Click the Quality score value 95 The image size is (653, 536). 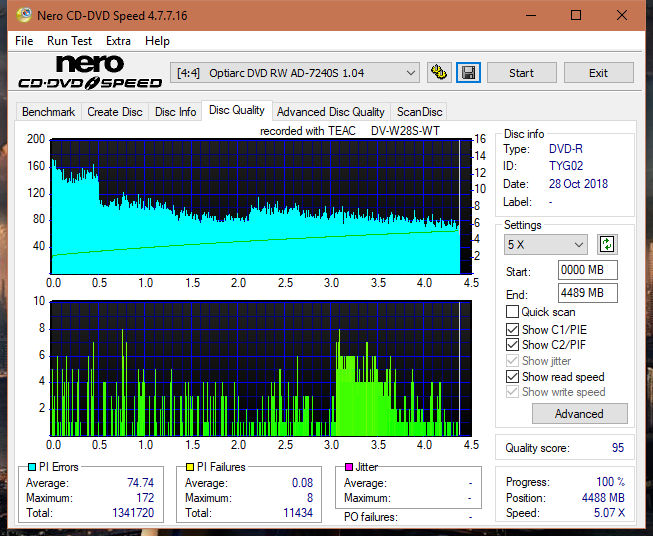[x=618, y=448]
